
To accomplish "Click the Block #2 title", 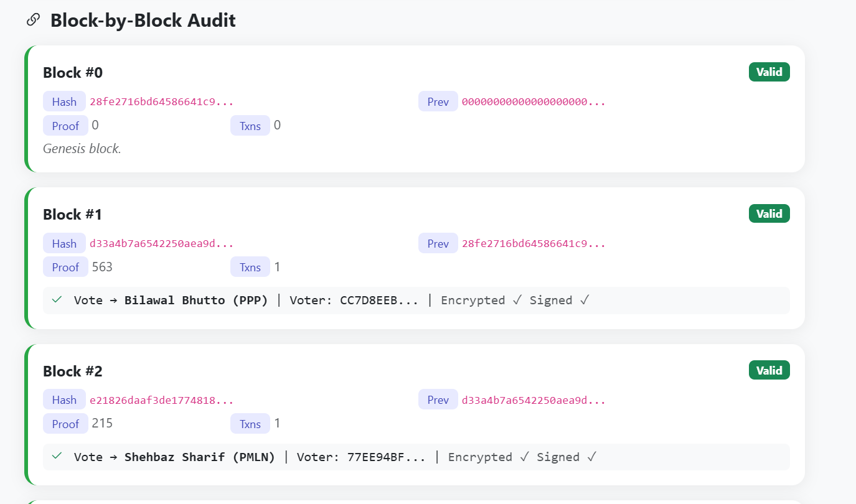I will (73, 371).
